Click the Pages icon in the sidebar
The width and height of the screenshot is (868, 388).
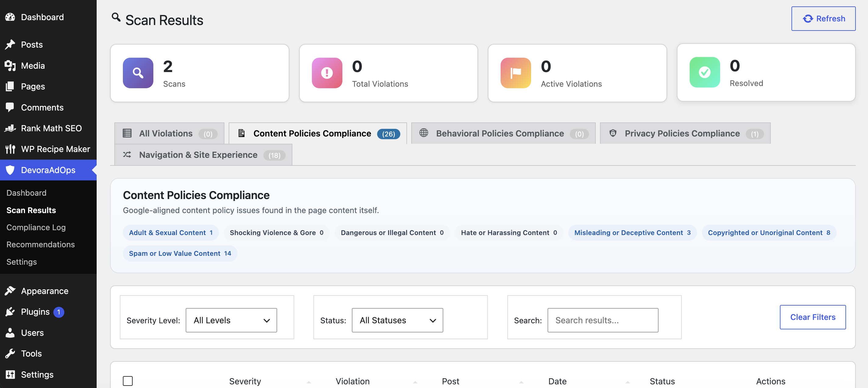pos(10,86)
